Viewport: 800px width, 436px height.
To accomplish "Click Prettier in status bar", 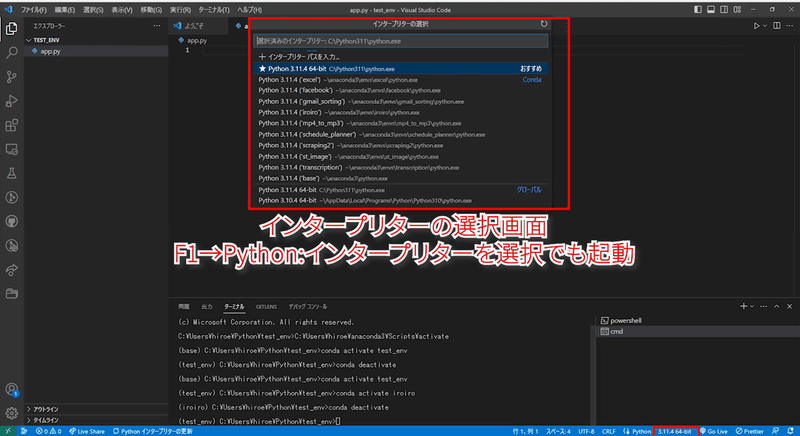I will click(749, 431).
